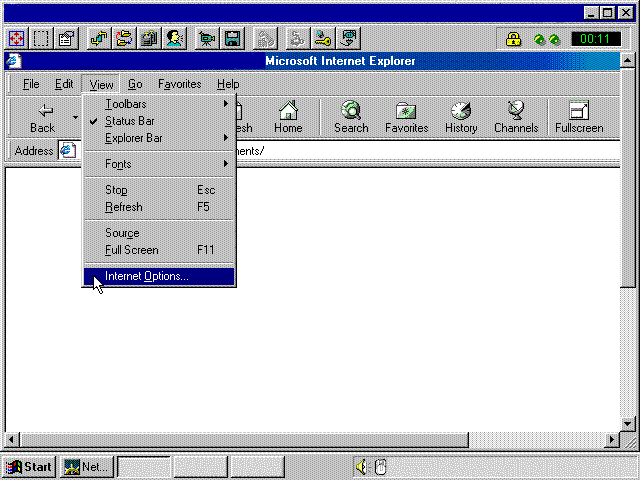Screen dimensions: 640x480
Task: Click the mouse icon in the taskbar tray
Action: click(x=380, y=467)
